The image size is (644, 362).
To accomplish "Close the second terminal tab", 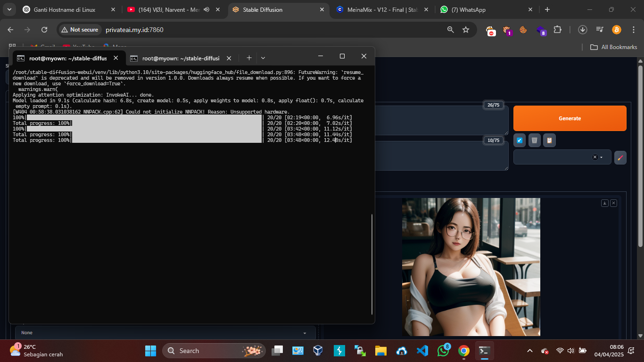I will (229, 58).
